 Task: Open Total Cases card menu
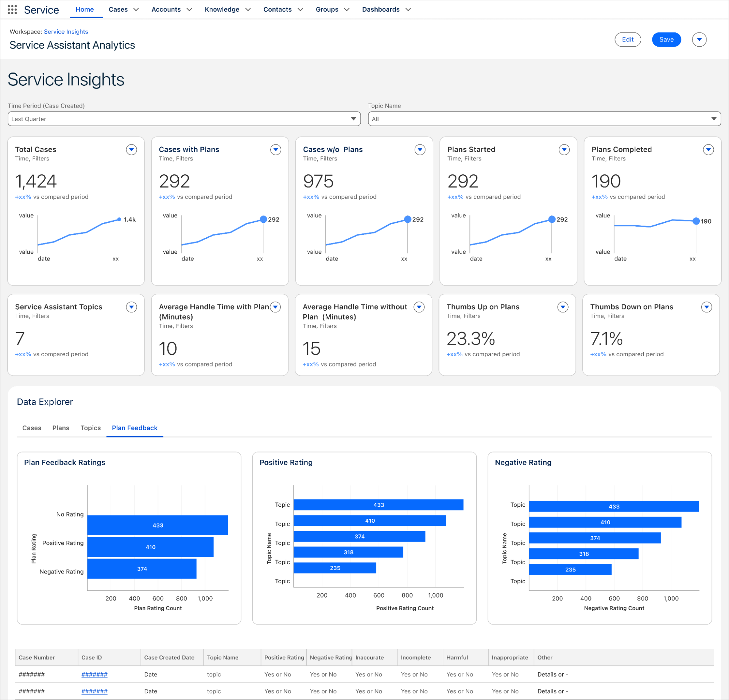(x=131, y=150)
